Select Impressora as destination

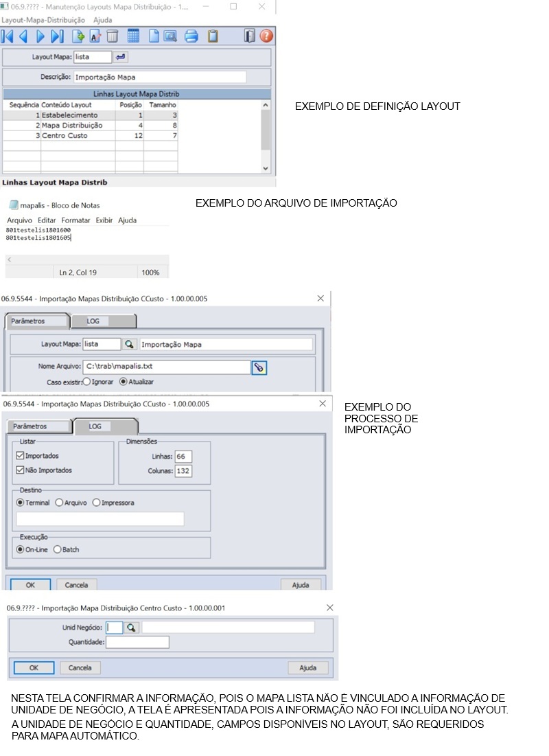(96, 503)
